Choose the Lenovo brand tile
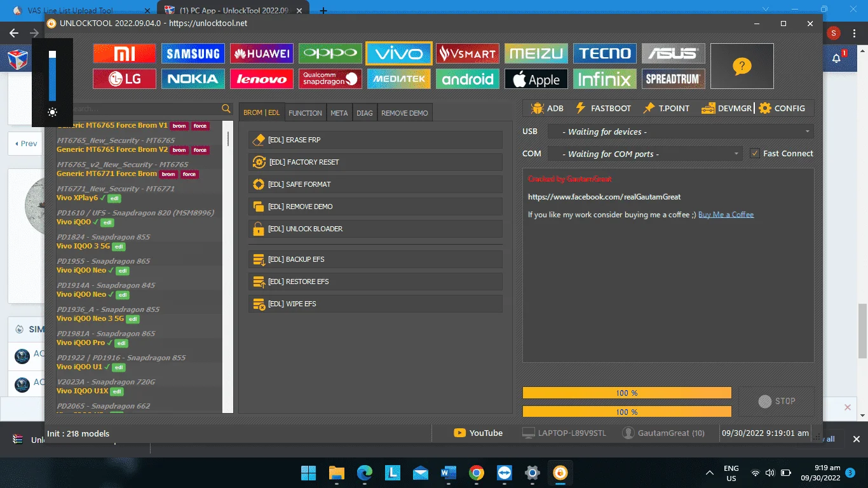 click(x=262, y=79)
